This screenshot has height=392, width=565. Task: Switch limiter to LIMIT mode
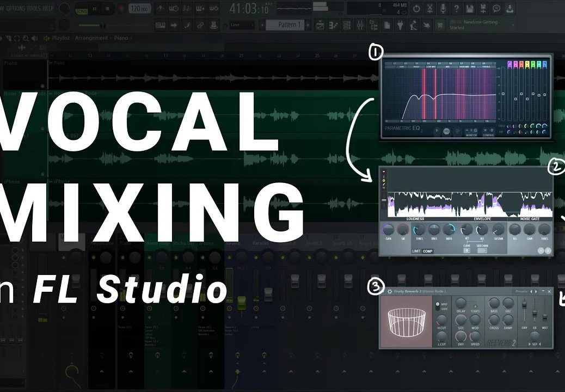tap(416, 251)
